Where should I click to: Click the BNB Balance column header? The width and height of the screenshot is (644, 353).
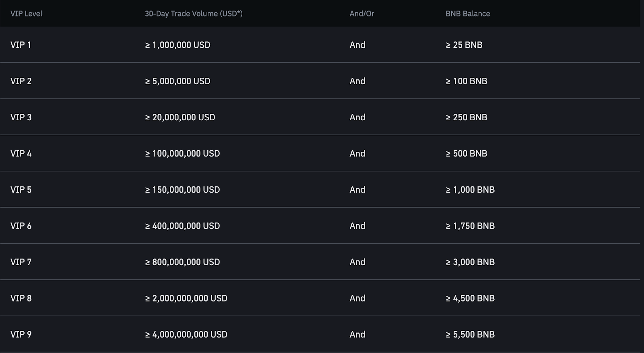coord(467,14)
